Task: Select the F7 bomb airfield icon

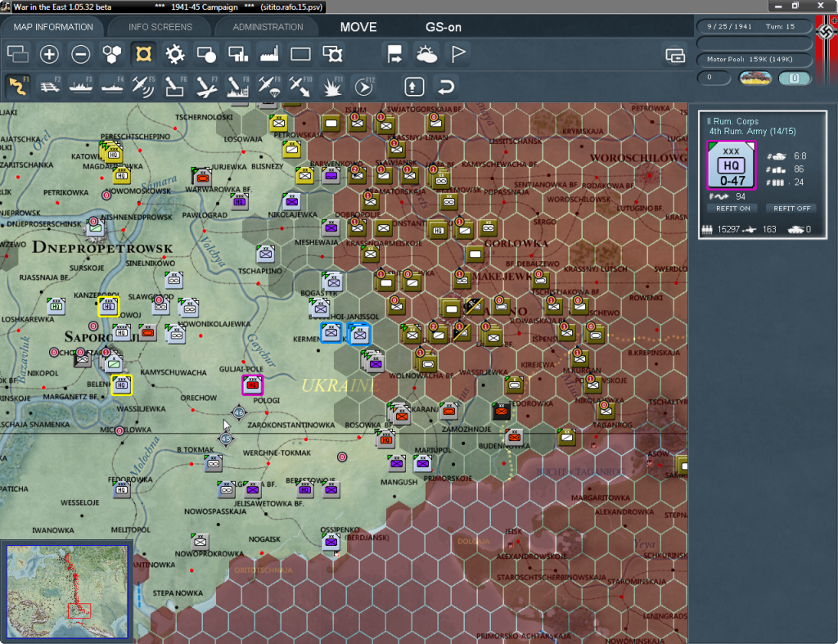Action: pos(206,86)
